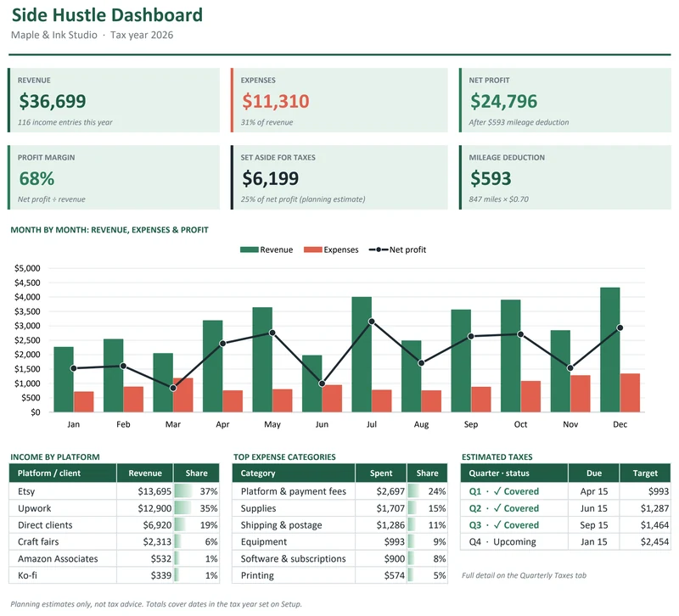Click 'Full detail on the Quarterly Taxes tab' note
The height and width of the screenshot is (616, 679).
pos(524,576)
